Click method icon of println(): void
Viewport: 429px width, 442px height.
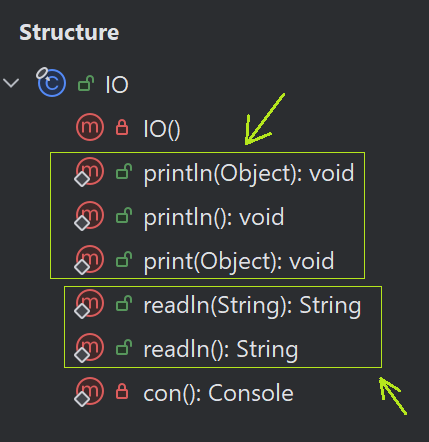coord(89,216)
